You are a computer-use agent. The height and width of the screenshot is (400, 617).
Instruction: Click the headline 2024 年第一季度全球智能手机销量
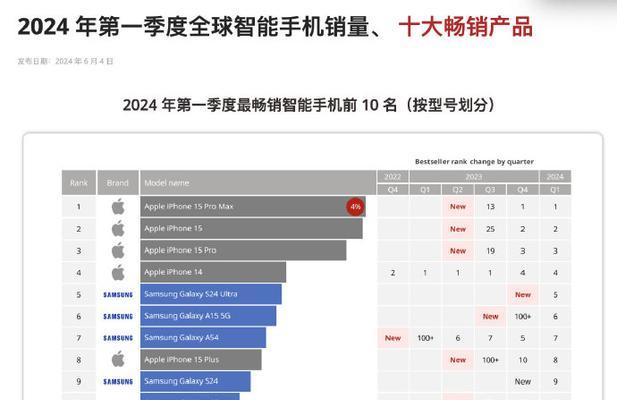pos(193,27)
